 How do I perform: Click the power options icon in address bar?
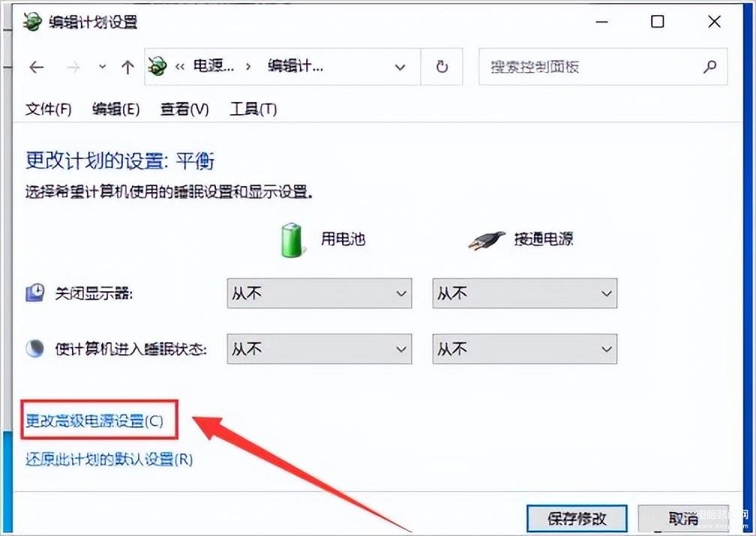[x=157, y=66]
